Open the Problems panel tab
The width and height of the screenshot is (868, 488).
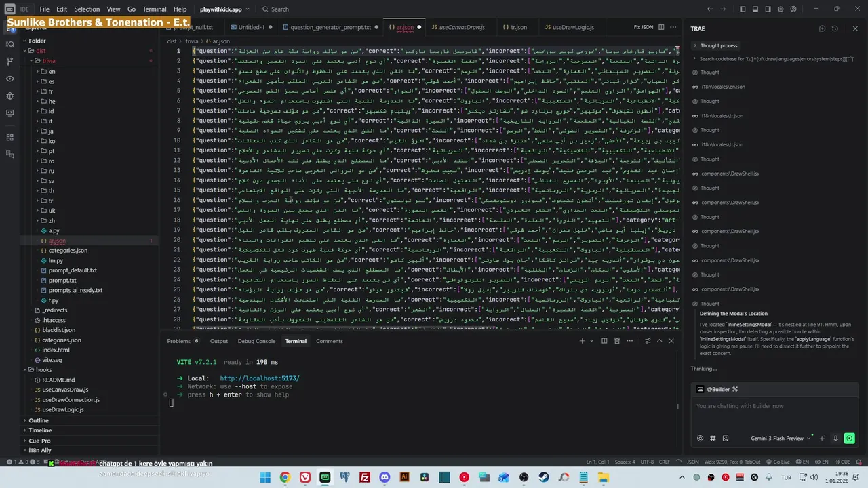[x=183, y=341]
